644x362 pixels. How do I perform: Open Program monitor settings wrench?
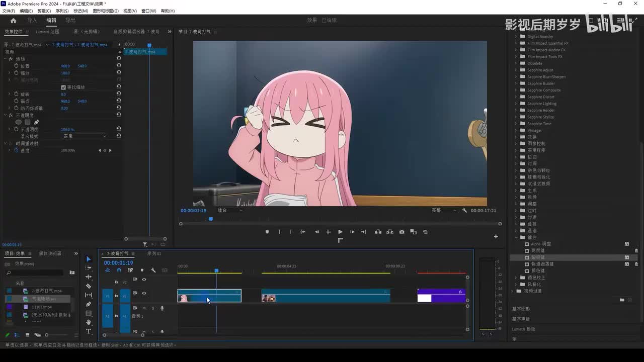pyautogui.click(x=464, y=211)
